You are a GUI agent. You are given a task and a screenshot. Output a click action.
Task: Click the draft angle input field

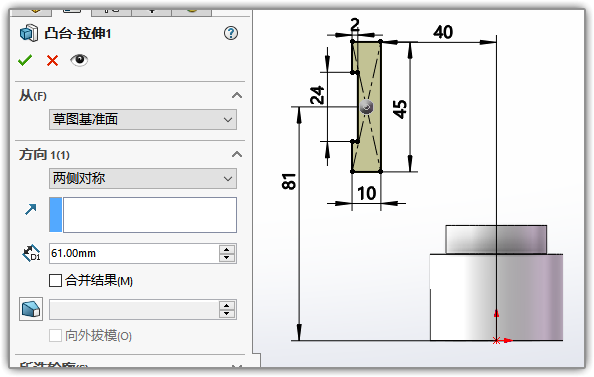pos(134,309)
